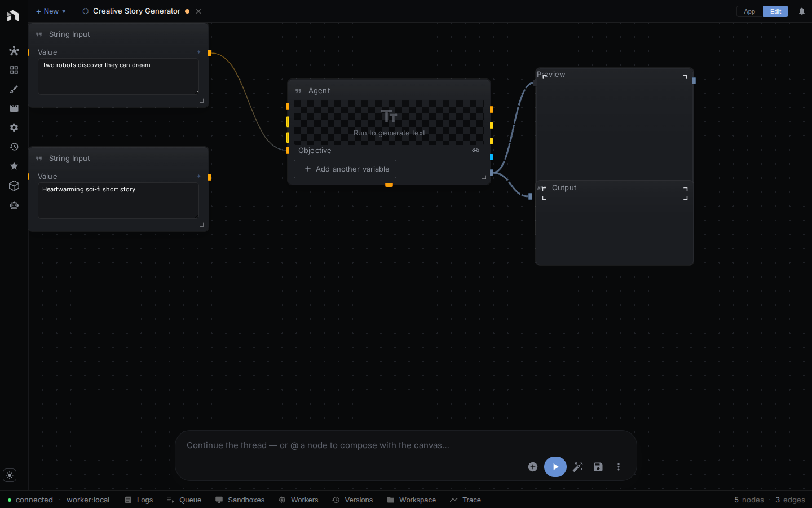
Task: Open the history clock sidebar icon
Action: (x=14, y=147)
